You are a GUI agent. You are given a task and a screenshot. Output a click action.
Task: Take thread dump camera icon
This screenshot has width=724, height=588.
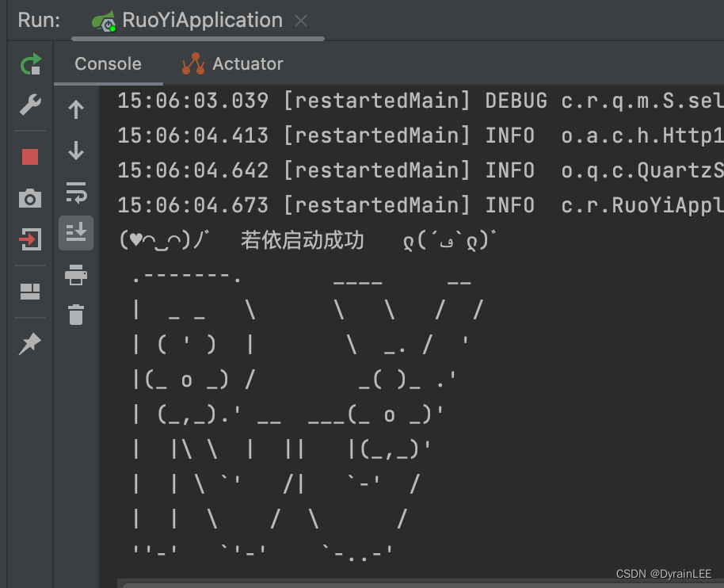coord(30,198)
